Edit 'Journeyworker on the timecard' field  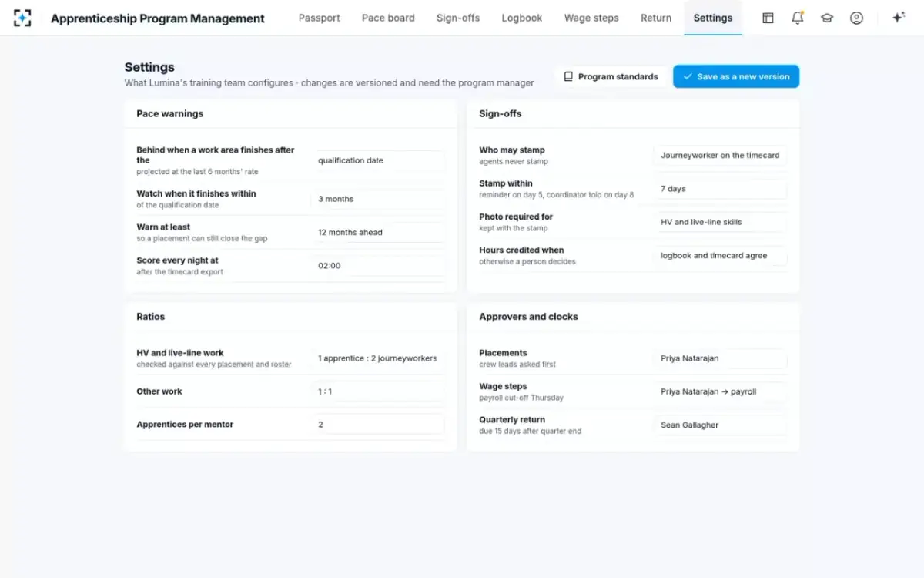pyautogui.click(x=720, y=155)
